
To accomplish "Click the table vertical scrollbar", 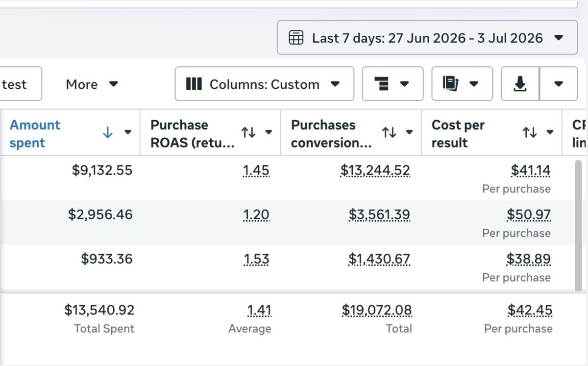I will coord(578,224).
